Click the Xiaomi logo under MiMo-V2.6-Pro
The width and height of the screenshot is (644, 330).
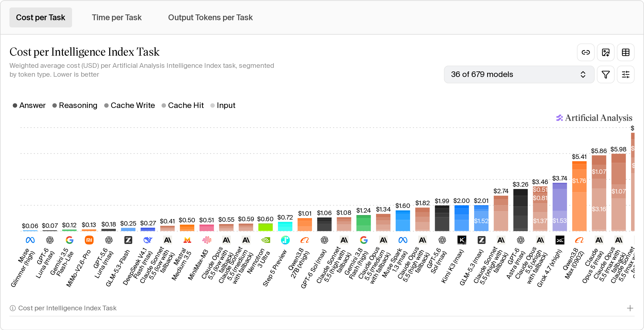[89, 240]
